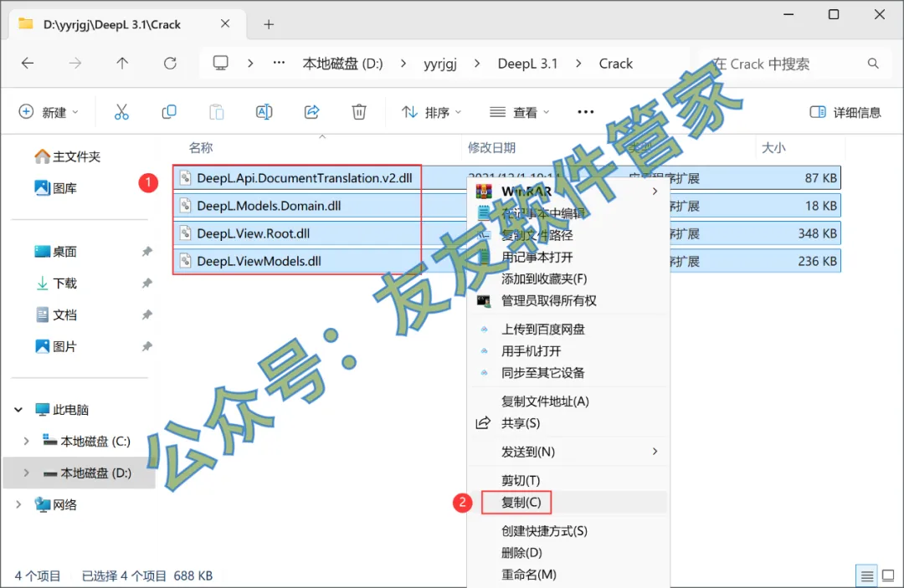
Task: Expand chevron after yyrjgj in address bar
Action: (x=477, y=64)
